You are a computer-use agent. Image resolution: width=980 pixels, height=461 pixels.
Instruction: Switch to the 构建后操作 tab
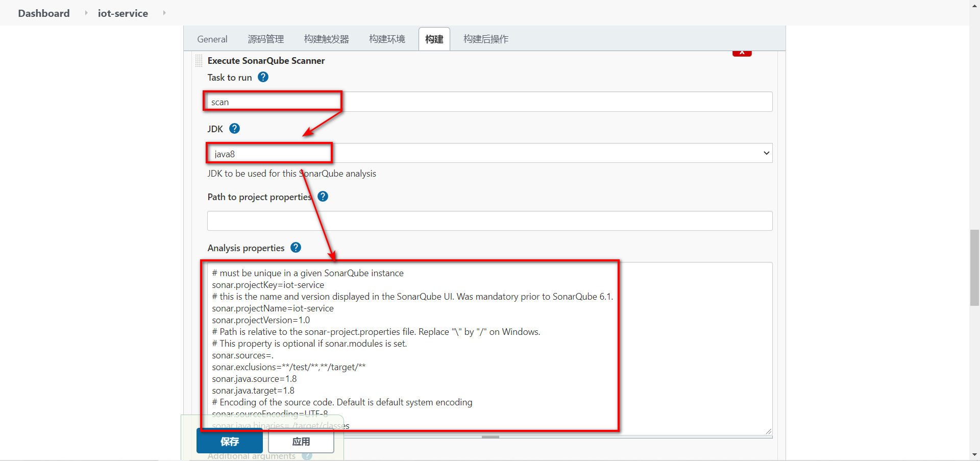(485, 39)
